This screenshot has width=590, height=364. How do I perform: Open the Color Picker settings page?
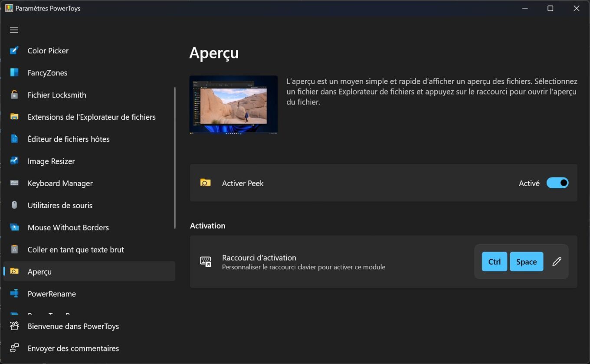tap(89, 51)
